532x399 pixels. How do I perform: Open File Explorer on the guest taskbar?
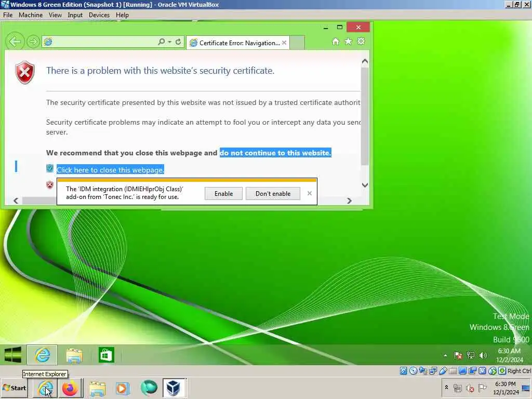tap(74, 355)
